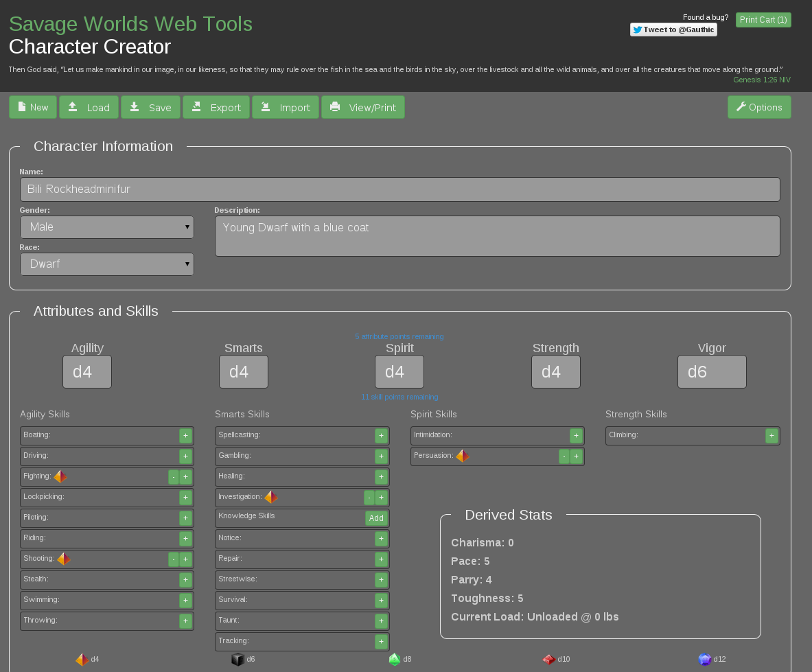Increase the Repair skill
Image resolution: width=812 pixels, height=672 pixels.
tap(381, 559)
